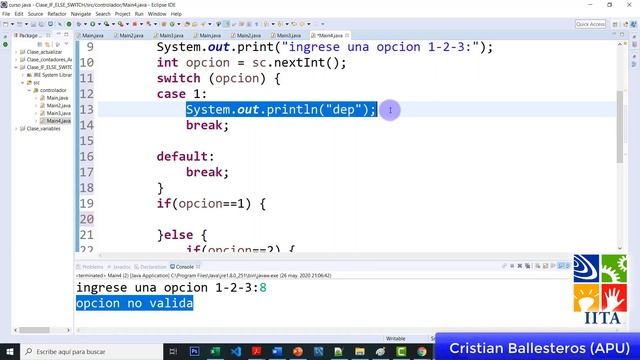Click line 14 'break;' in the editor
Viewport: 640px width, 360px height.
(x=207, y=125)
